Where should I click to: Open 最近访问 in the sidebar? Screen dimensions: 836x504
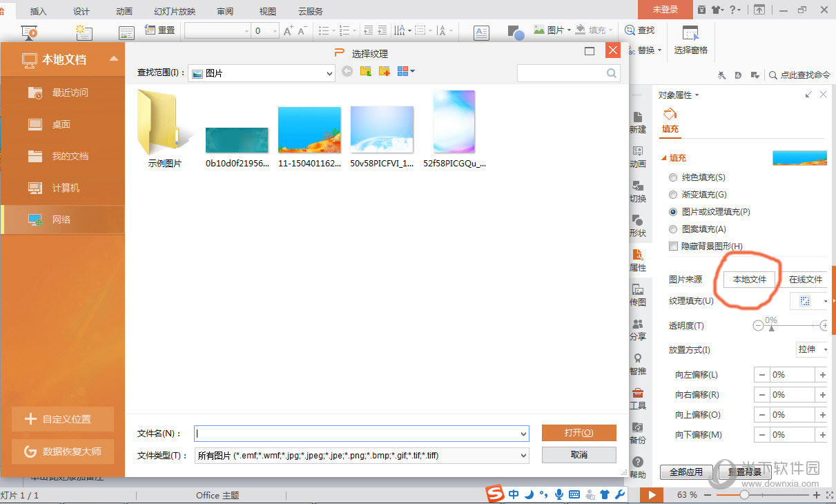63,93
